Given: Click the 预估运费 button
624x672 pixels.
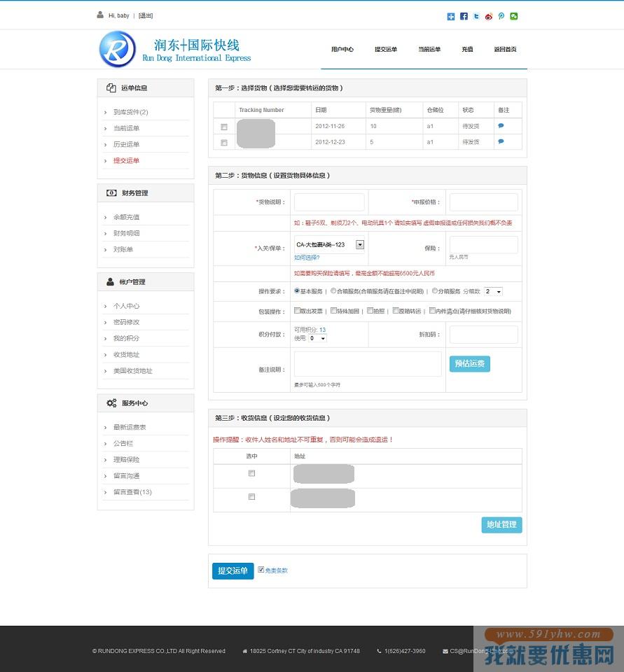Looking at the screenshot, I should coord(470,363).
